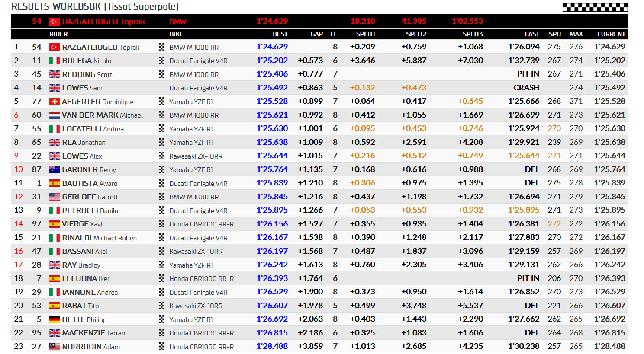644x354 pixels.
Task: Click the checkered flag icon in MACKENZIE's row
Action: click(162, 333)
